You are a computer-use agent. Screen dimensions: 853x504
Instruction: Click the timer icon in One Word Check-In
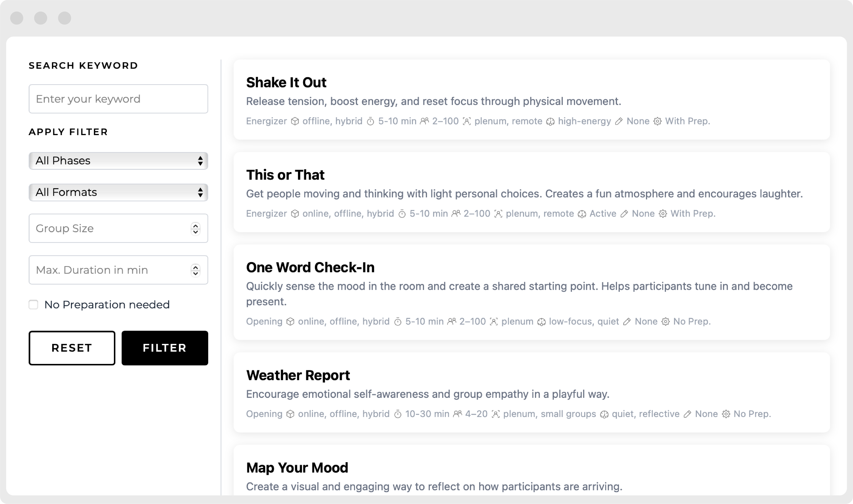point(398,322)
